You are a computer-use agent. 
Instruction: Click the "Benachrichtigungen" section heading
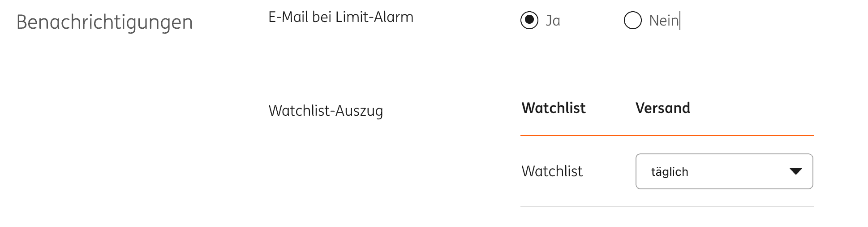104,22
